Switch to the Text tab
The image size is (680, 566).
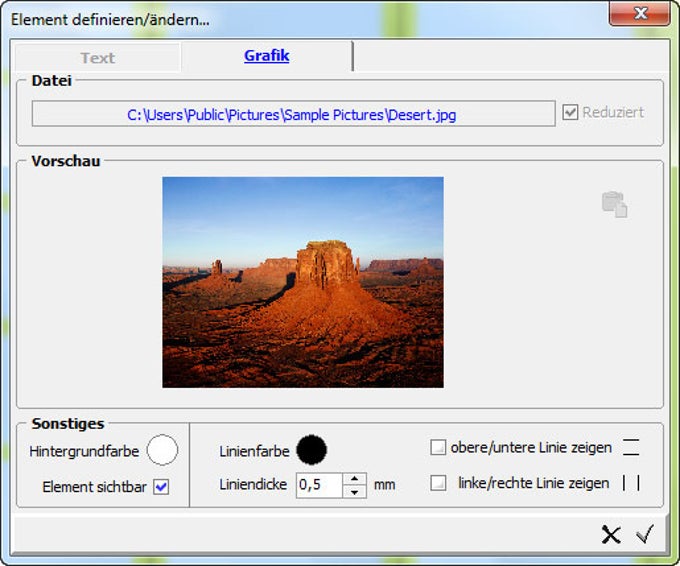98,58
